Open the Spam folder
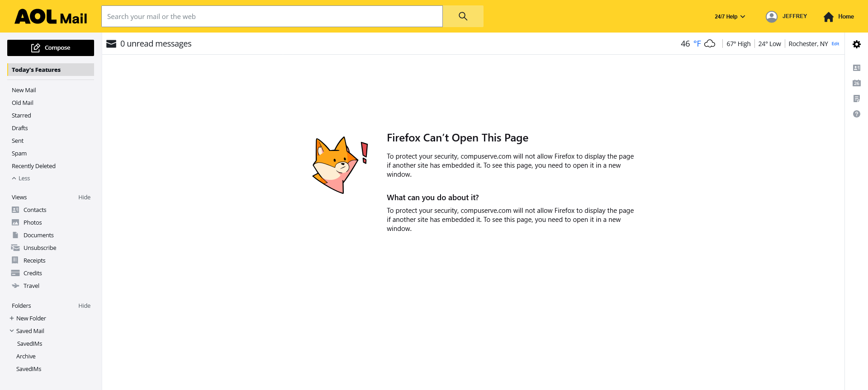Viewport: 868px width, 390px height. (x=19, y=153)
